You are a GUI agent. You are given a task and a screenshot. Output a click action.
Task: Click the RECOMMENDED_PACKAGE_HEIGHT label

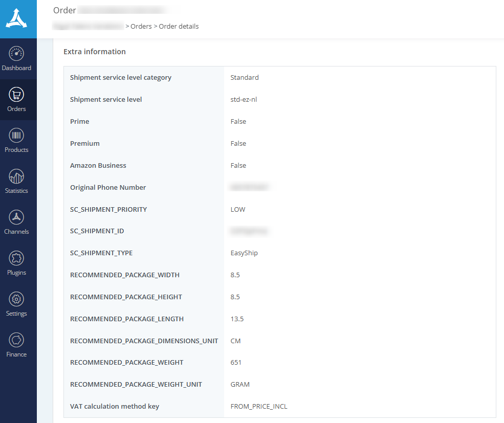[x=126, y=297]
